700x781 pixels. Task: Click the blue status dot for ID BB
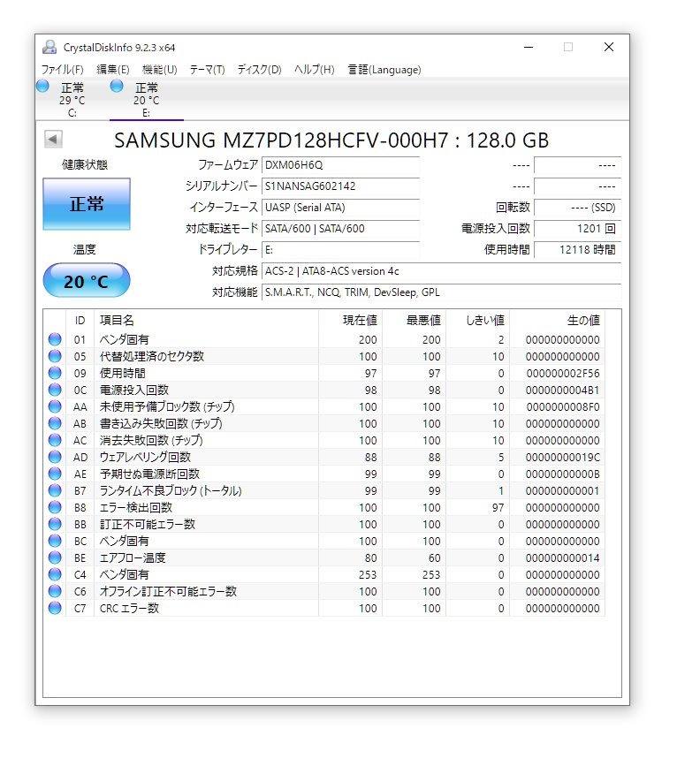(55, 524)
